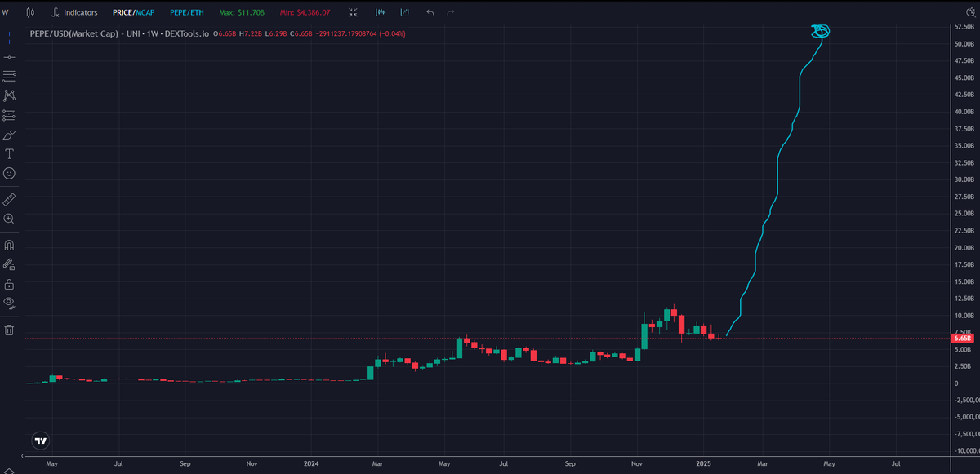Undo the last chart action

tap(430, 13)
